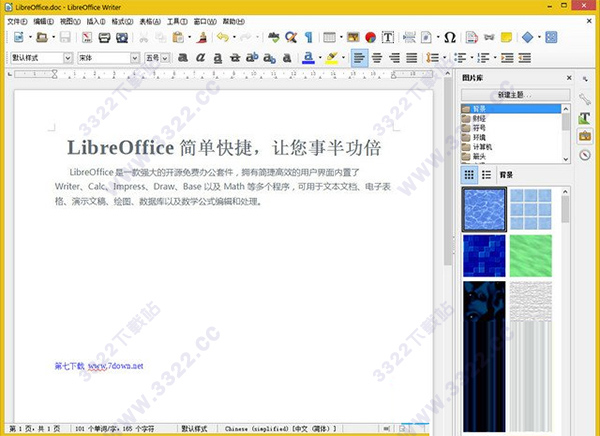The height and width of the screenshot is (436, 600).
Task: Insert a table using table icon
Action: click(x=329, y=37)
